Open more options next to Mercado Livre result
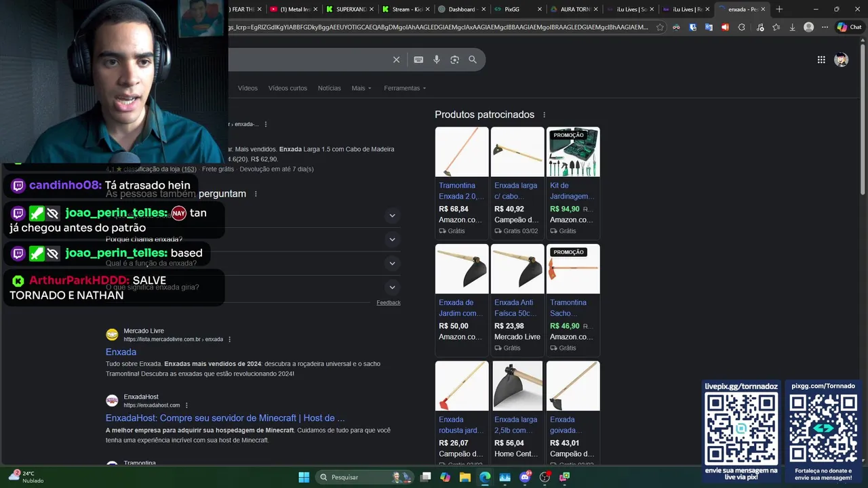 click(230, 339)
